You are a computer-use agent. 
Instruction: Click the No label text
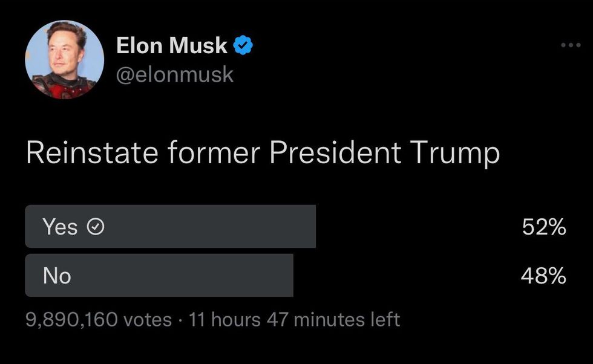pyautogui.click(x=57, y=276)
